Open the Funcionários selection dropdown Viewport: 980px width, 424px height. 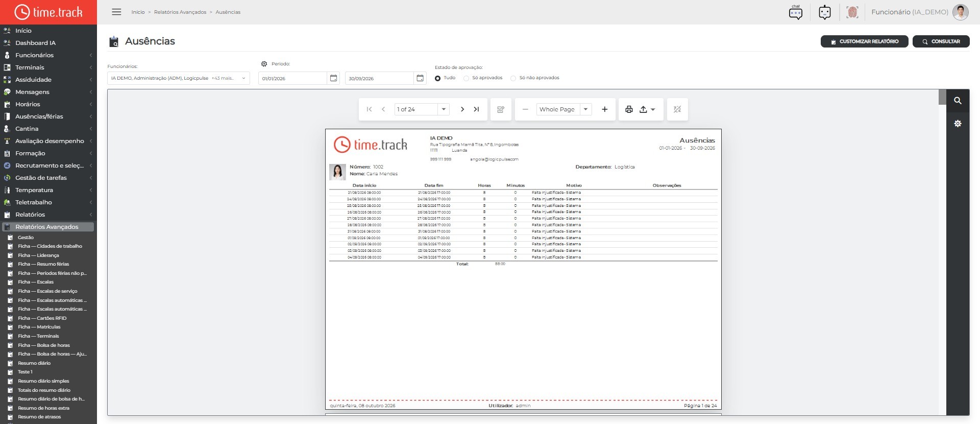(x=179, y=78)
